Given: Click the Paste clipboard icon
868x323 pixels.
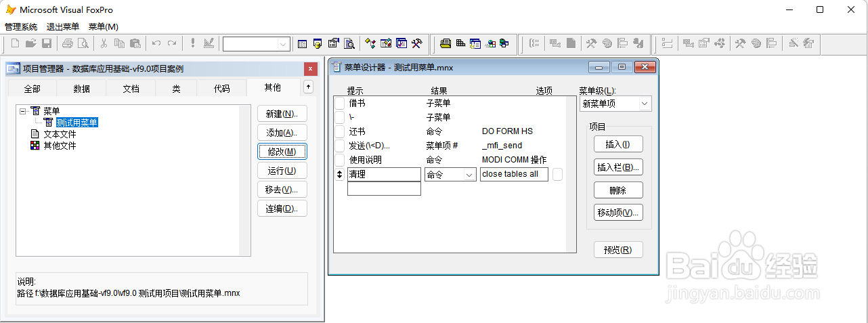Looking at the screenshot, I should click(135, 43).
